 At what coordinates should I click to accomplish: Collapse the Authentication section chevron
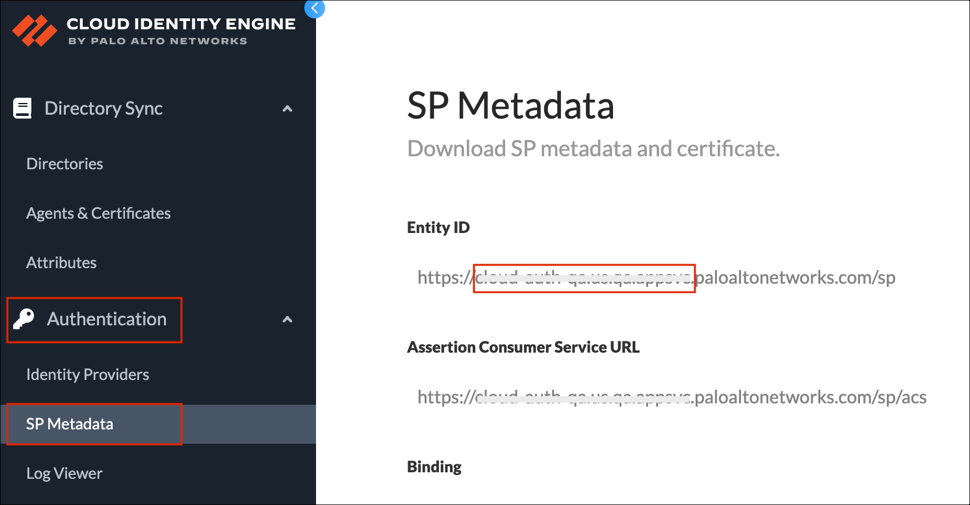click(x=287, y=320)
